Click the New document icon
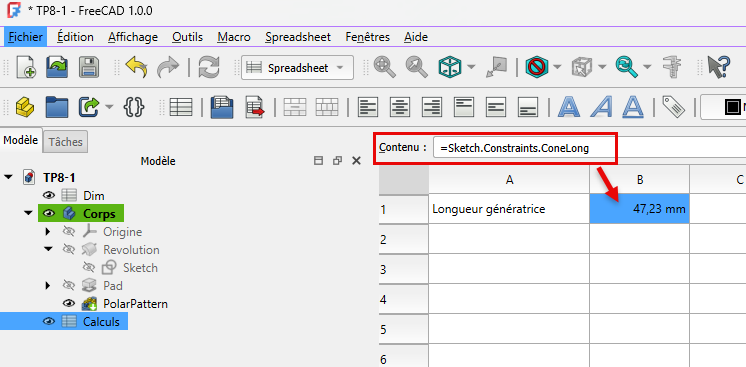Viewport: 746px width, 367px height. pyautogui.click(x=26, y=67)
